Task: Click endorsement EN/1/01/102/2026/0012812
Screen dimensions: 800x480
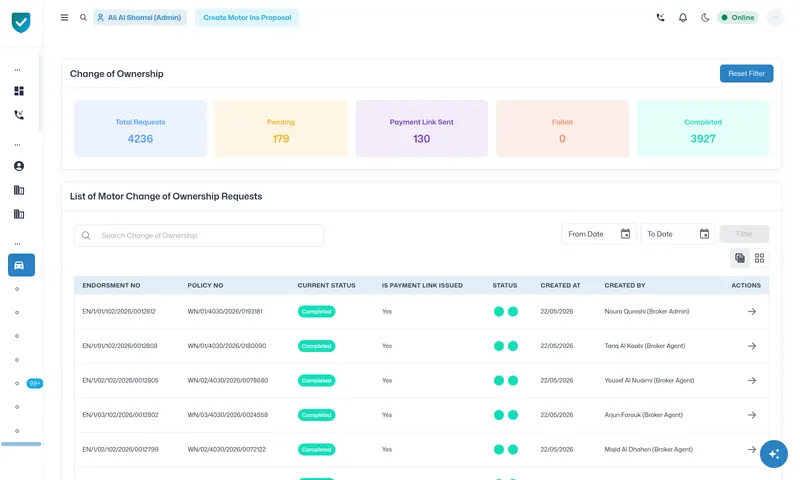Action: click(119, 311)
